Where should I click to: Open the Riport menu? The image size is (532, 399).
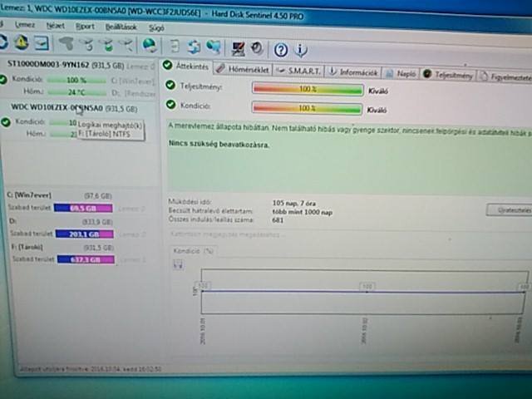click(x=85, y=27)
